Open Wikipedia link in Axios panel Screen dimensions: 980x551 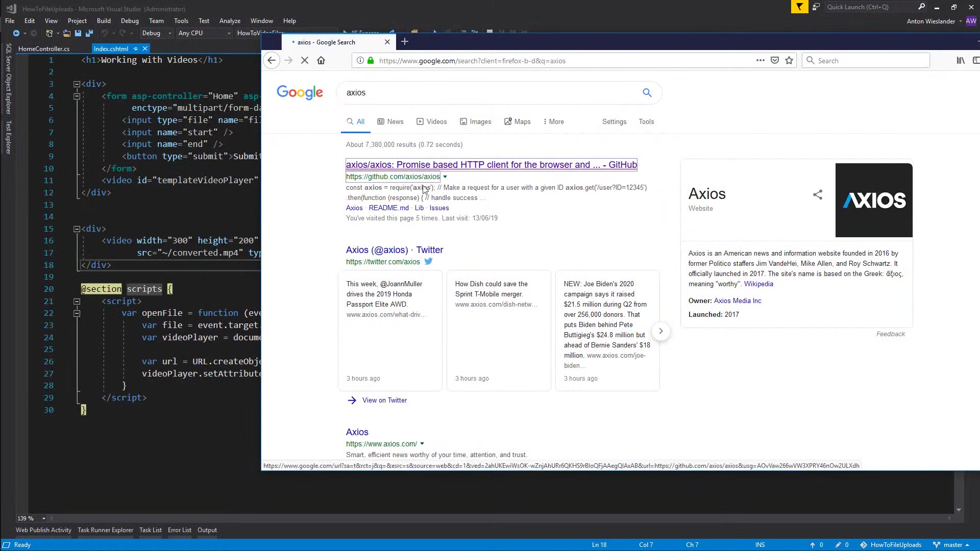758,284
